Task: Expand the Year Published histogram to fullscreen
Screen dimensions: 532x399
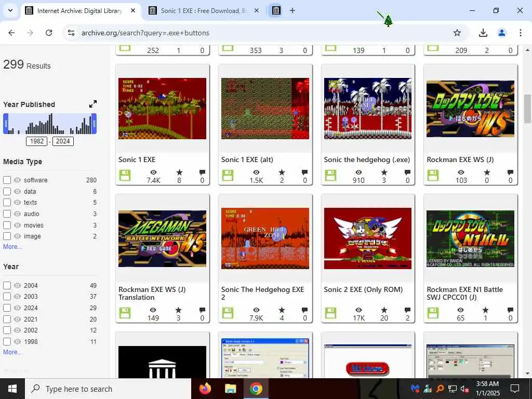Action: coord(93,104)
